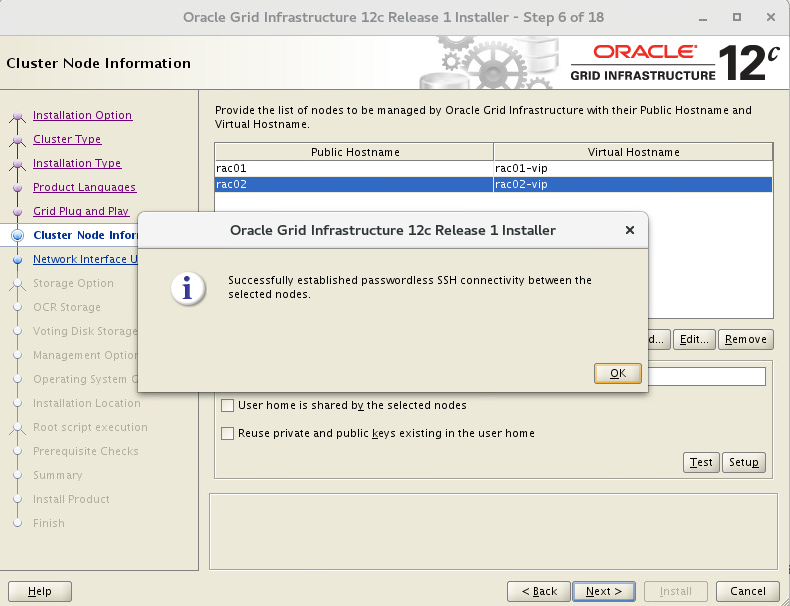Close the main installer window
Image resolution: width=790 pixels, height=606 pixels.
click(770, 18)
